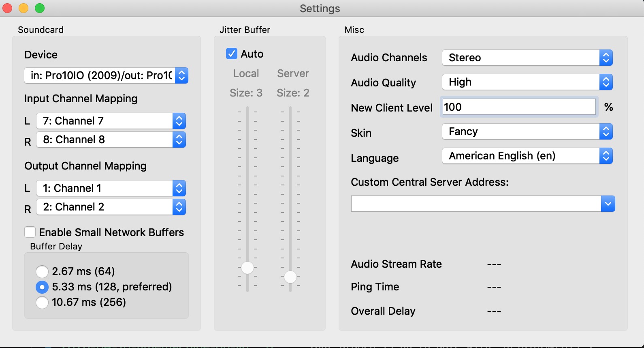This screenshot has width=644, height=348.
Task: Open output right channel dropdown '2: Channel 2'
Action: [x=111, y=207]
